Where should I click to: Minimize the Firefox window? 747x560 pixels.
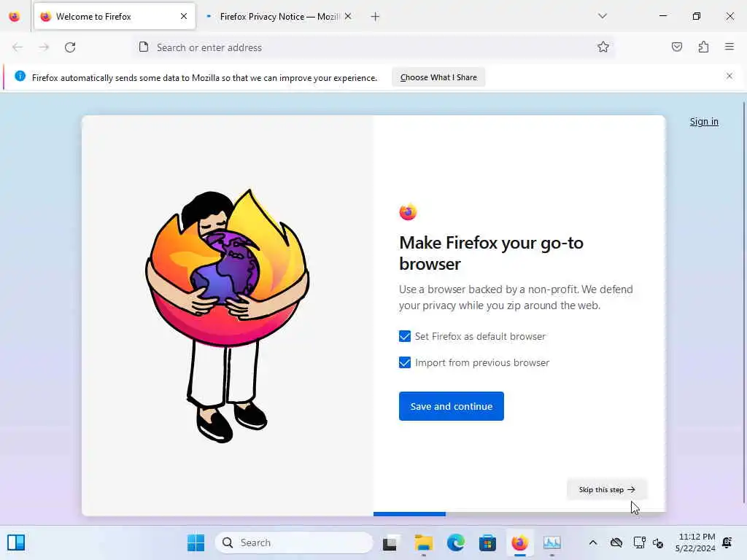tap(662, 16)
